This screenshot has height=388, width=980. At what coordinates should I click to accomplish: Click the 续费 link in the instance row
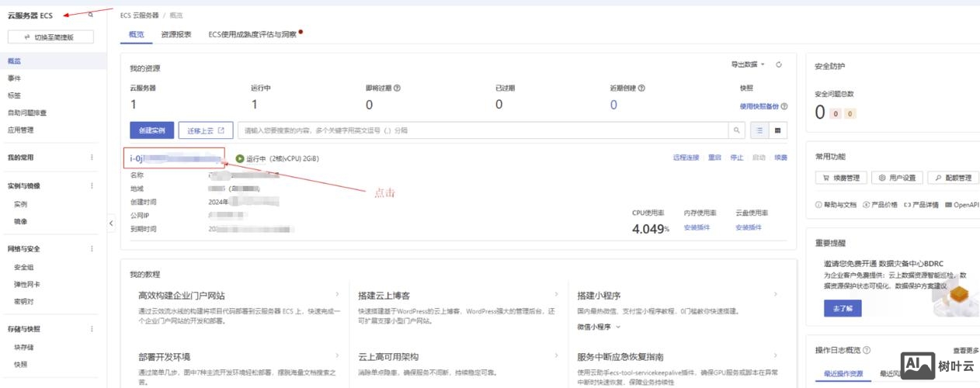pyautogui.click(x=780, y=158)
